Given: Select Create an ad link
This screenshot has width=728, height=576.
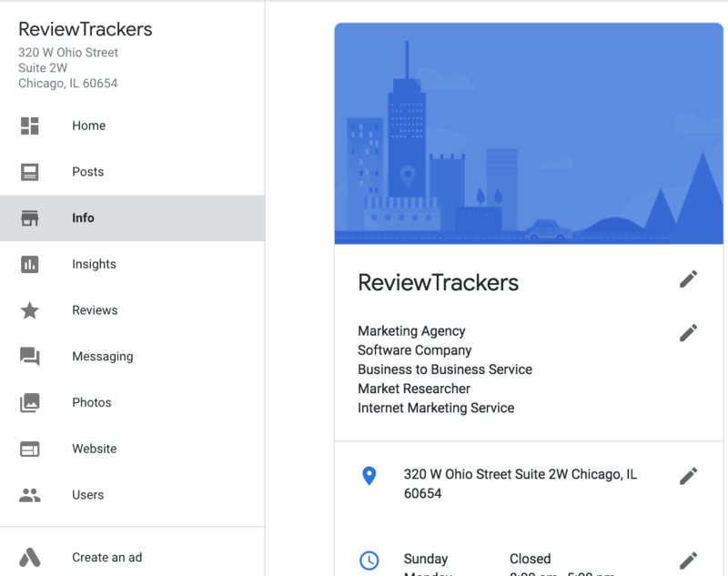Looking at the screenshot, I should (x=106, y=558).
